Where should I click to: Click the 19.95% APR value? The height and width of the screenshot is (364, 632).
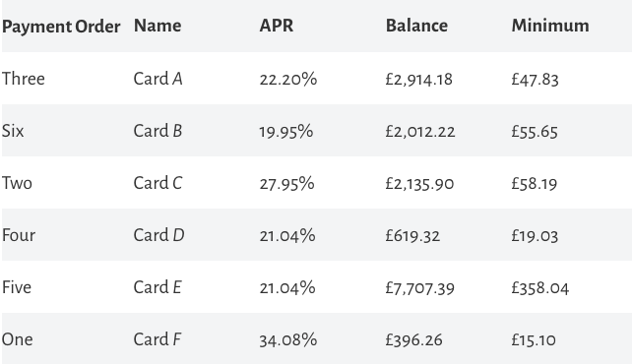point(286,132)
